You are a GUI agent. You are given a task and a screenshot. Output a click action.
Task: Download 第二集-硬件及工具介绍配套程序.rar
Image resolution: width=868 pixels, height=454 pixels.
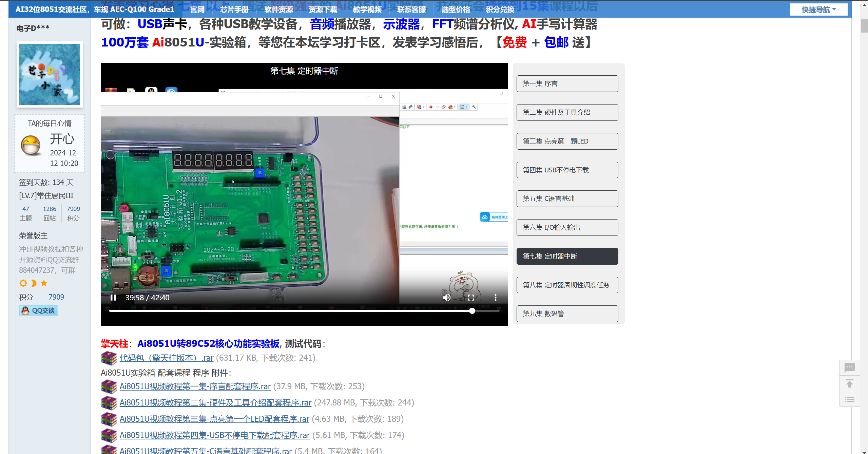pyautogui.click(x=215, y=403)
